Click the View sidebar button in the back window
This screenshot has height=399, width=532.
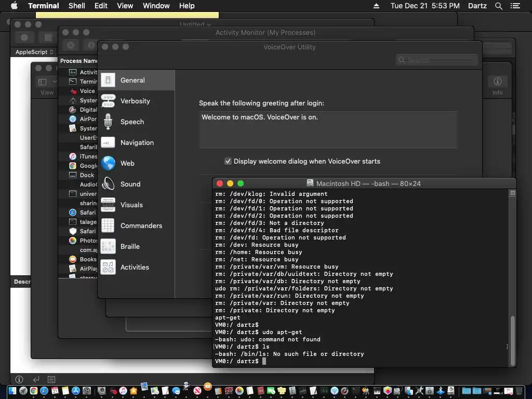pos(43,82)
